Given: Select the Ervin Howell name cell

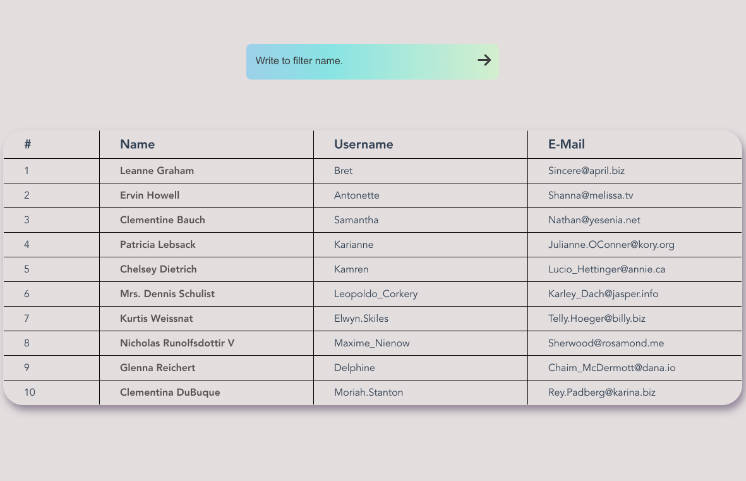Looking at the screenshot, I should 150,196.
